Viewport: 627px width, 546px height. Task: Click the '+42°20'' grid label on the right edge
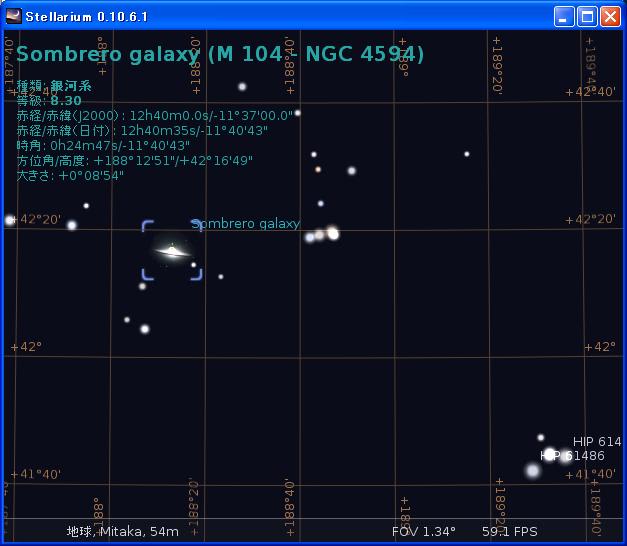coord(590,219)
